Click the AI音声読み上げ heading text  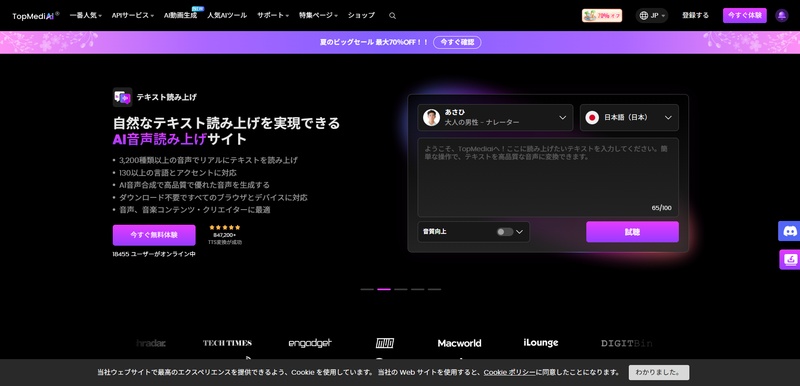pyautogui.click(x=160, y=139)
